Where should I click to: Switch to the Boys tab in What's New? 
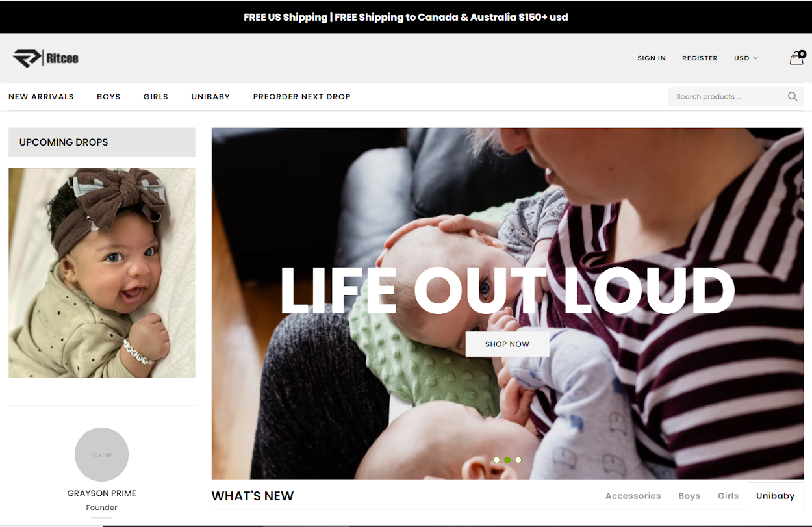coord(689,496)
